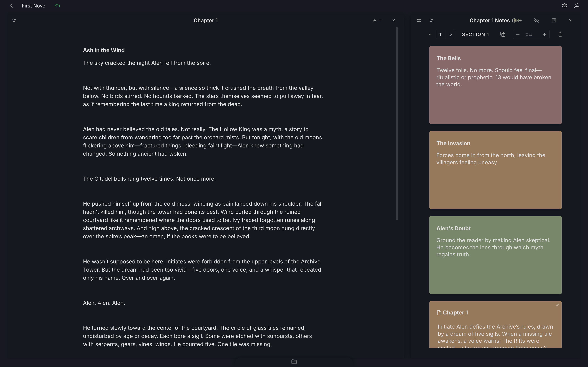Click the Ash in the Wind heading

pos(104,50)
